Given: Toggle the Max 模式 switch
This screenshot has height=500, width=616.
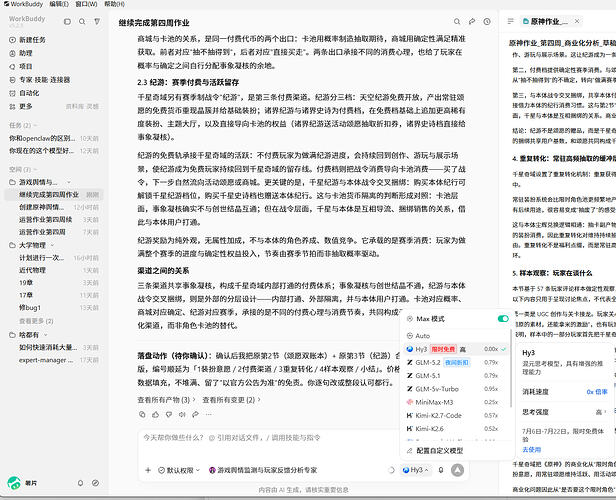Looking at the screenshot, I should pos(502,319).
